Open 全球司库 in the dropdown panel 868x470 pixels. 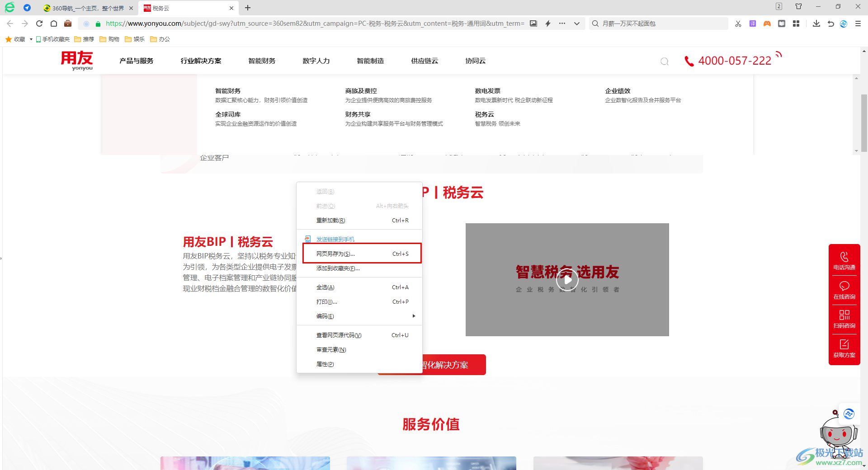(x=228, y=114)
